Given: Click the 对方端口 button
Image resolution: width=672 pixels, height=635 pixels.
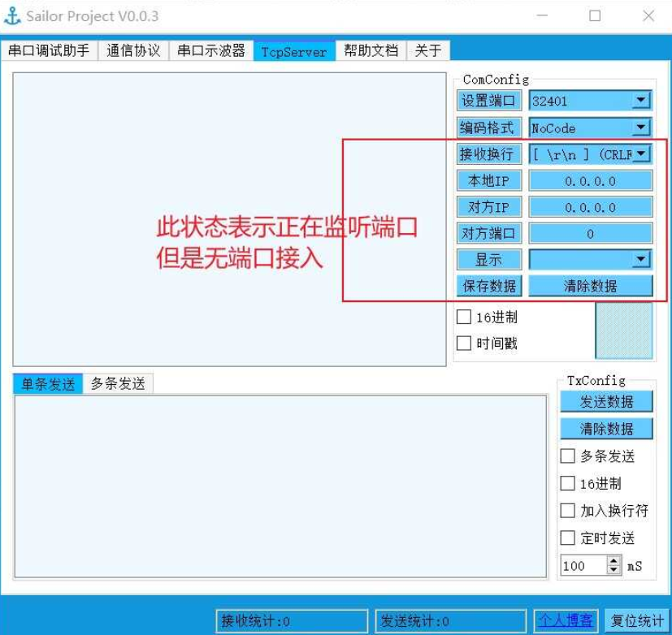Looking at the screenshot, I should (488, 233).
